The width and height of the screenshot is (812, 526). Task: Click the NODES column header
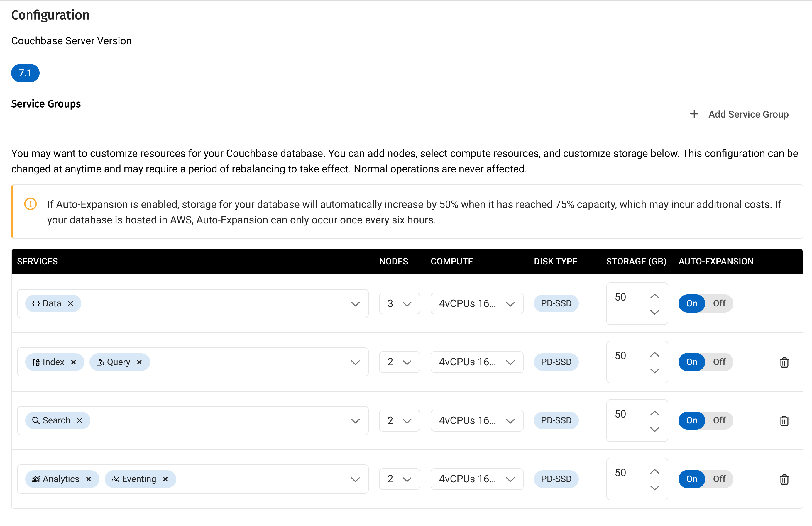point(393,262)
